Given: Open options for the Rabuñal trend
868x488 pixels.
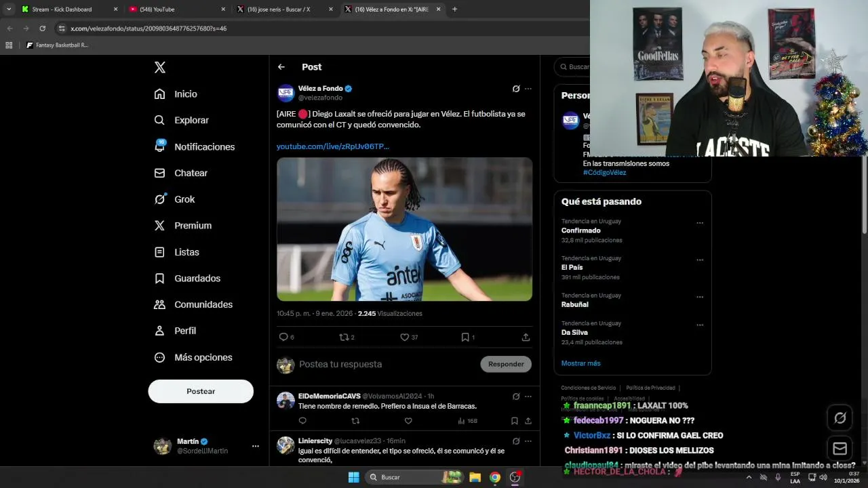Looking at the screenshot, I should tap(700, 297).
